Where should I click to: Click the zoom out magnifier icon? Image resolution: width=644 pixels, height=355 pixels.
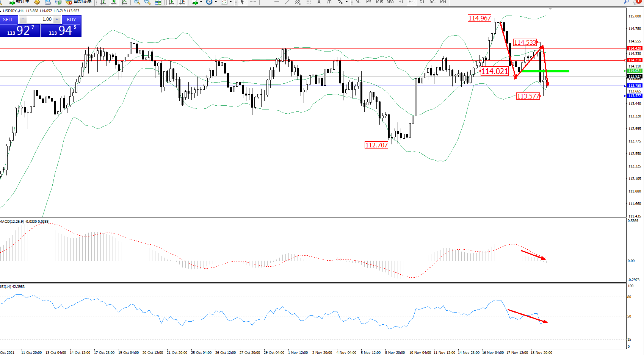147,2
